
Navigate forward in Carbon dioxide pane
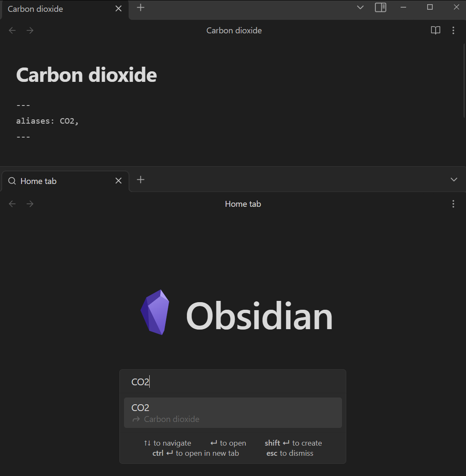pyautogui.click(x=30, y=30)
